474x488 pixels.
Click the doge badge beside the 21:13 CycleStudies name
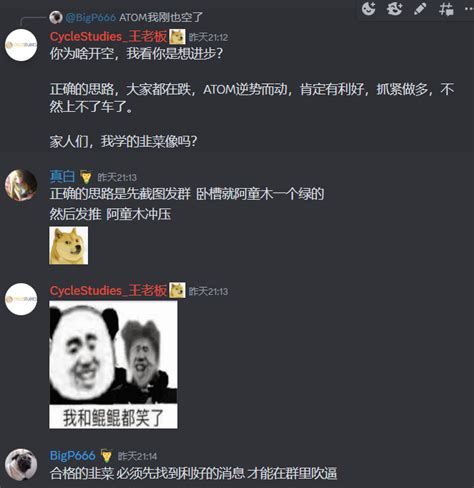(177, 290)
